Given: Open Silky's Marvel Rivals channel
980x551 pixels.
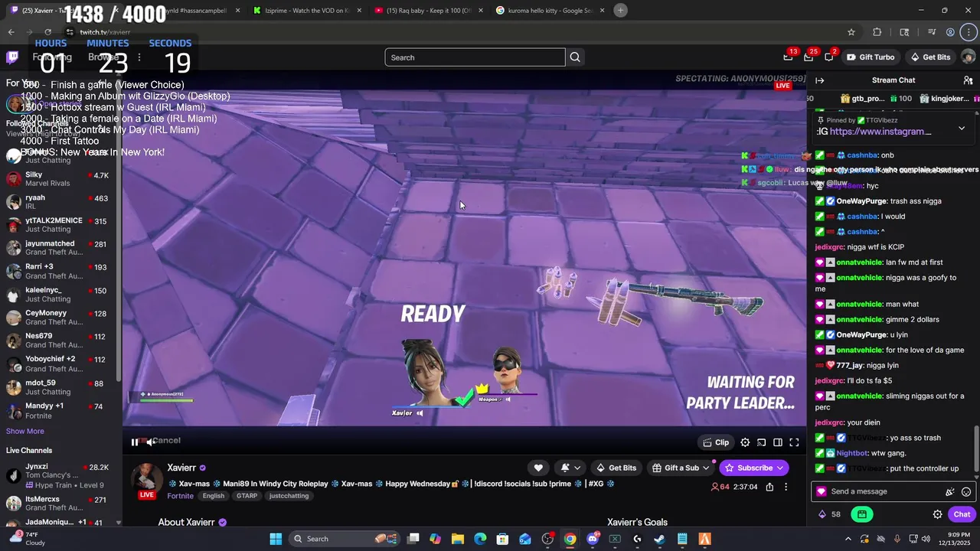Looking at the screenshot, I should tap(59, 179).
